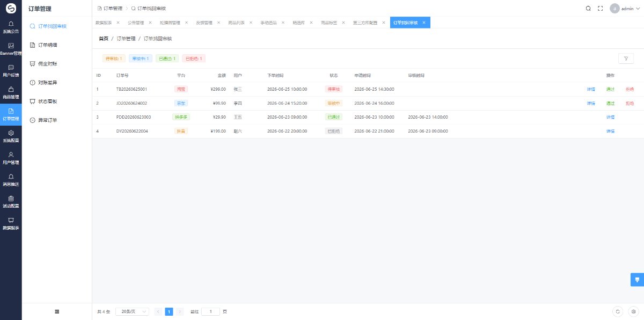Switch to the 轮播图管理 tab
This screenshot has height=320, width=644.
tap(170, 23)
